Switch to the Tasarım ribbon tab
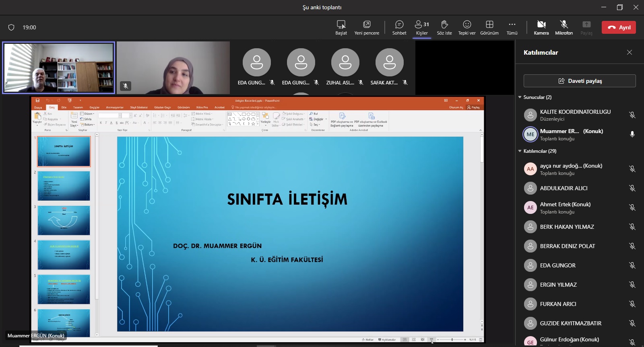The image size is (644, 347). pyautogui.click(x=78, y=107)
